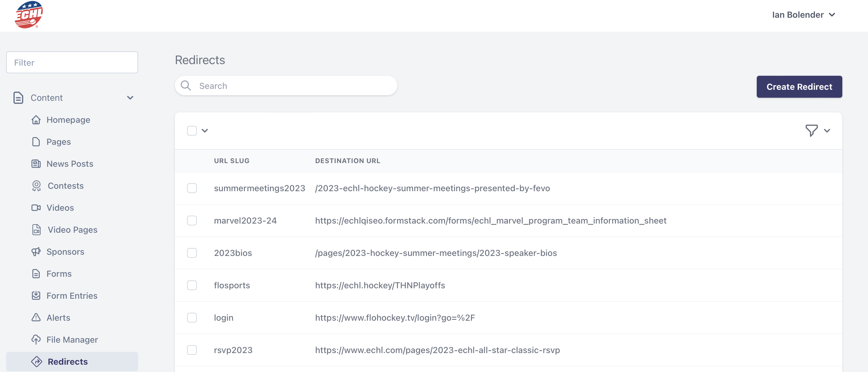Click the search magnifier icon
Screen dimensions: 868x372
click(x=186, y=86)
